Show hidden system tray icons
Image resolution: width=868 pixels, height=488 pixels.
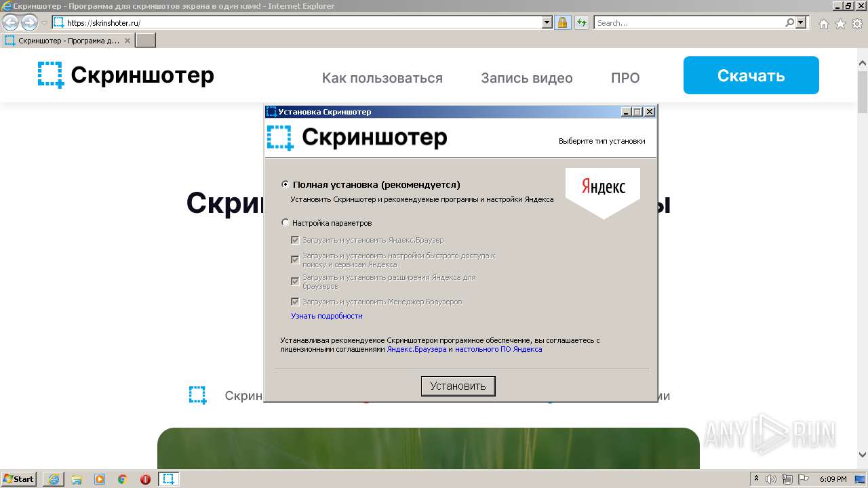click(x=756, y=479)
